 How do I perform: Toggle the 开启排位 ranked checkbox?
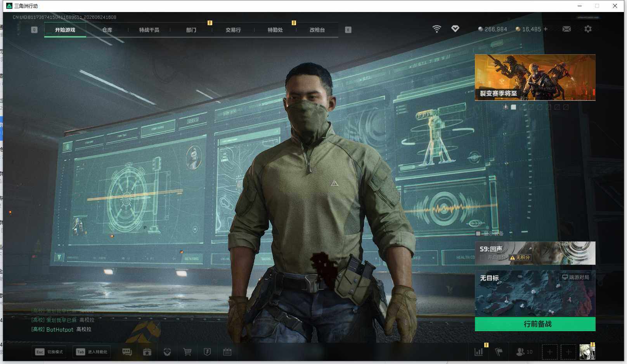(x=482, y=257)
